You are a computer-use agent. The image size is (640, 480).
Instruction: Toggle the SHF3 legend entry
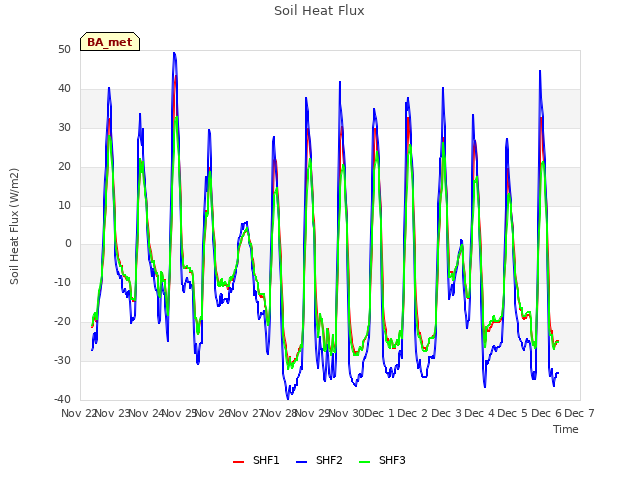382,460
